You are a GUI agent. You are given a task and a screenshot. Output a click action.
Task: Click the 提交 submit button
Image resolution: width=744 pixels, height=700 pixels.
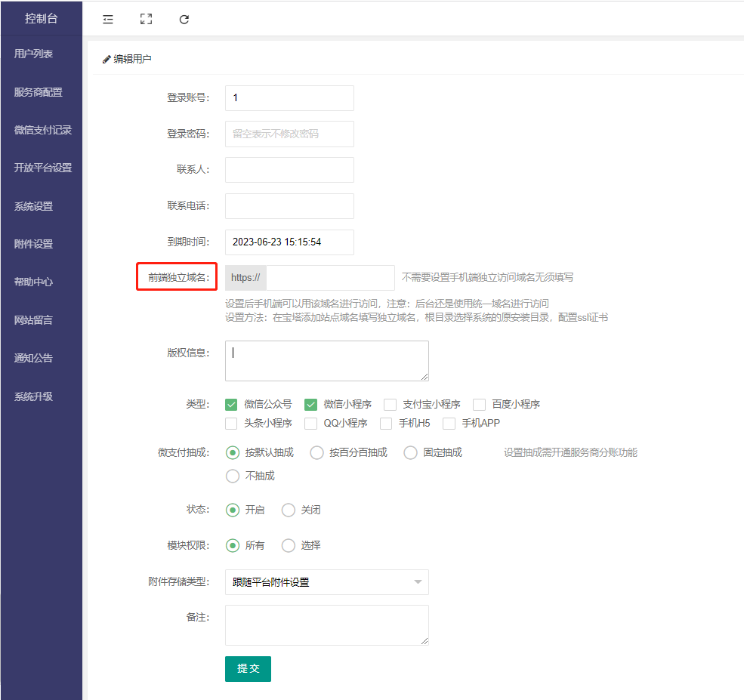[x=248, y=669]
